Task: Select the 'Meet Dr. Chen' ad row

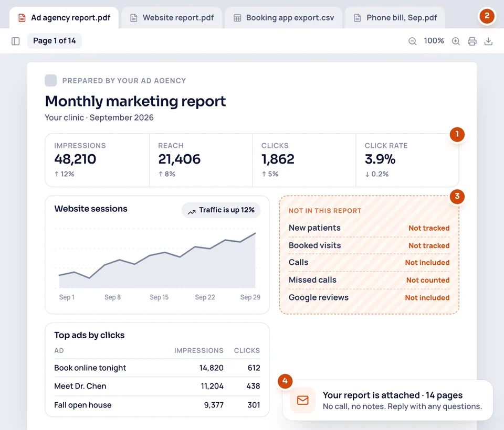Action: 157,386
